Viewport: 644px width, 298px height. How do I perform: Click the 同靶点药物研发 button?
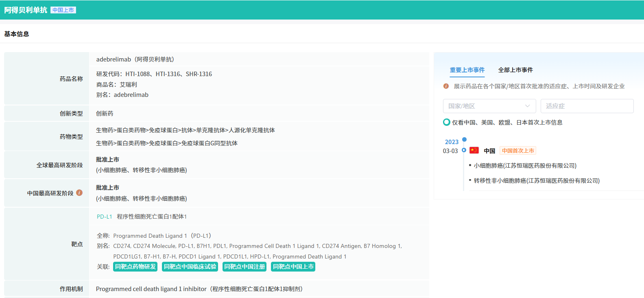[135, 267]
